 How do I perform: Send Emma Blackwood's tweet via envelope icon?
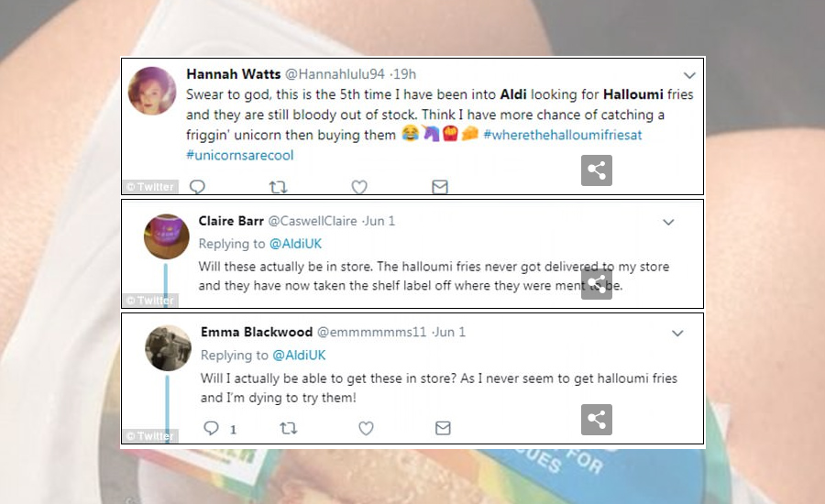pos(443,428)
